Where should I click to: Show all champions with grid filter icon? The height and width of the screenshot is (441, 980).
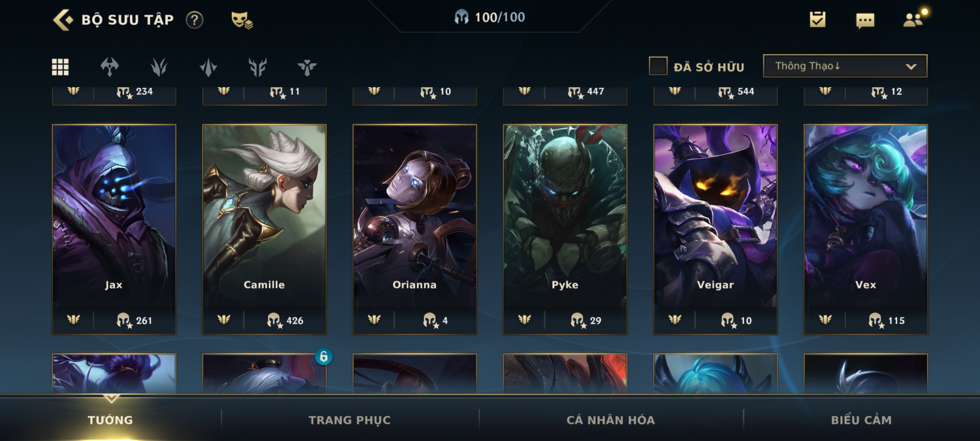click(x=60, y=67)
